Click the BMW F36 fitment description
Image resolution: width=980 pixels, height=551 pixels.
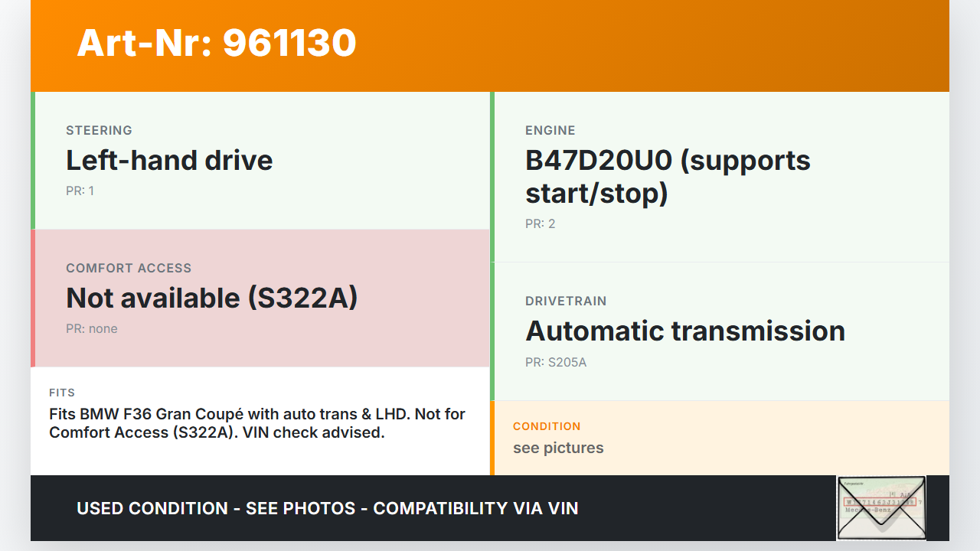point(257,423)
